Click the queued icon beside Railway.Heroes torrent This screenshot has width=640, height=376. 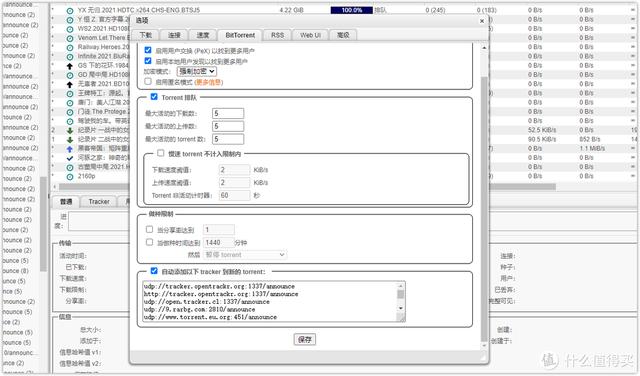tap(70, 48)
